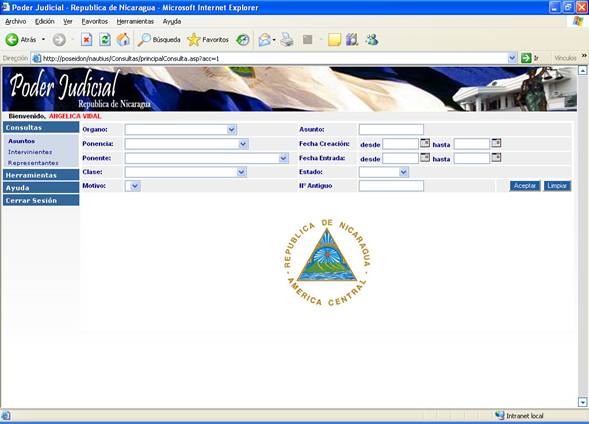
Task: Open calendar picker for Fecha Entrada hasta
Action: (x=496, y=158)
